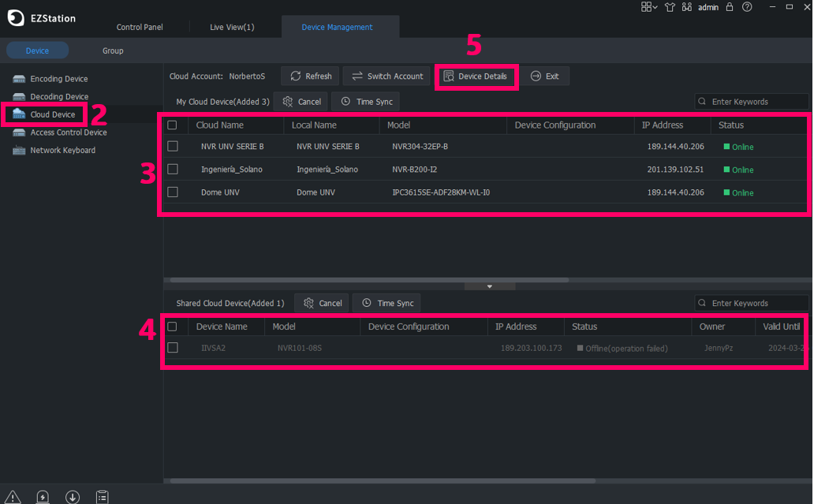Click the alarm warning triangle icon

click(x=13, y=497)
